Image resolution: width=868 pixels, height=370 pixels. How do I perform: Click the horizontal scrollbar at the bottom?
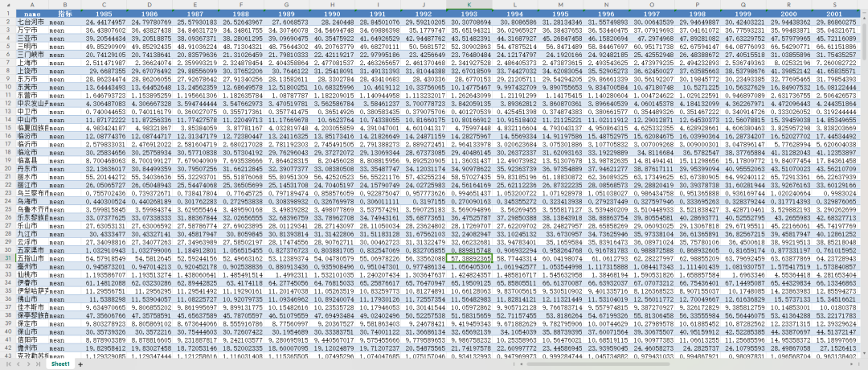(598, 364)
